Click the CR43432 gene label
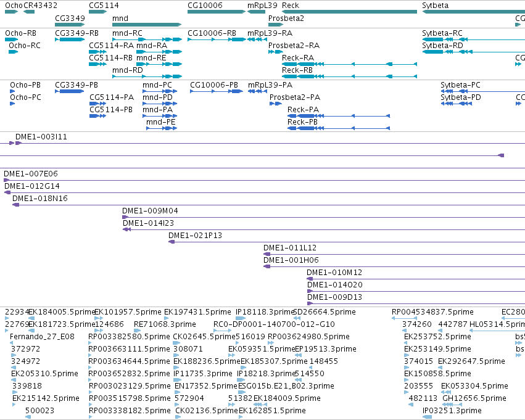 click(x=41, y=6)
